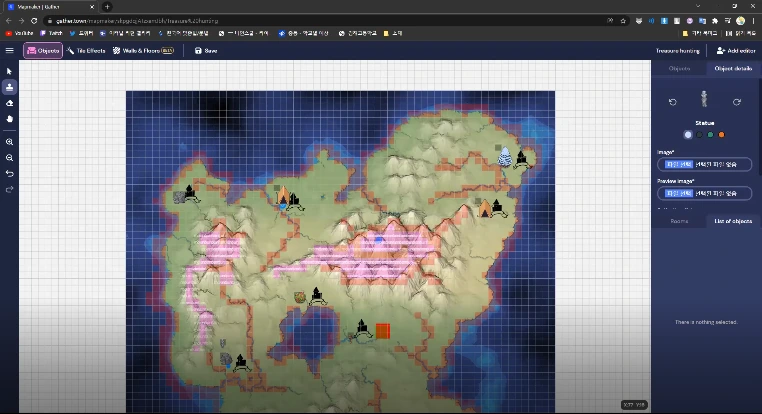Open the browser profile avatar
Image resolution: width=762 pixels, height=414 pixels.
tap(741, 21)
